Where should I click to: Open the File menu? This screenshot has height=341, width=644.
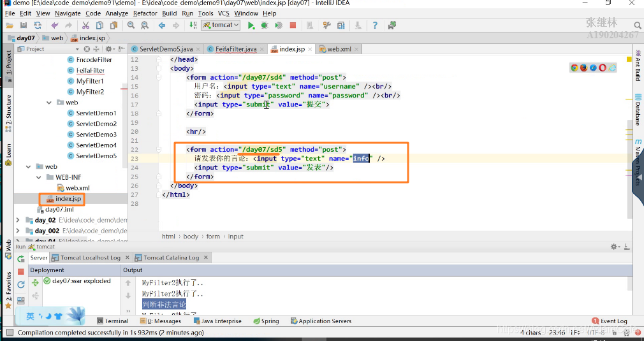pyautogui.click(x=10, y=13)
